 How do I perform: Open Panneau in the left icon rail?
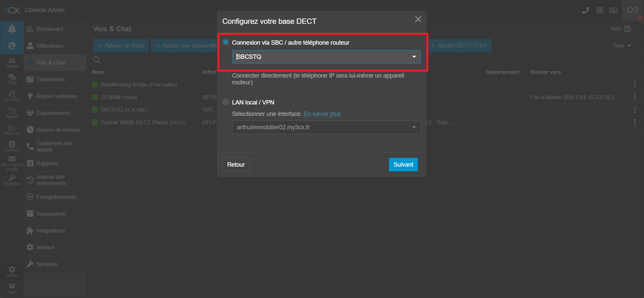coord(12,130)
